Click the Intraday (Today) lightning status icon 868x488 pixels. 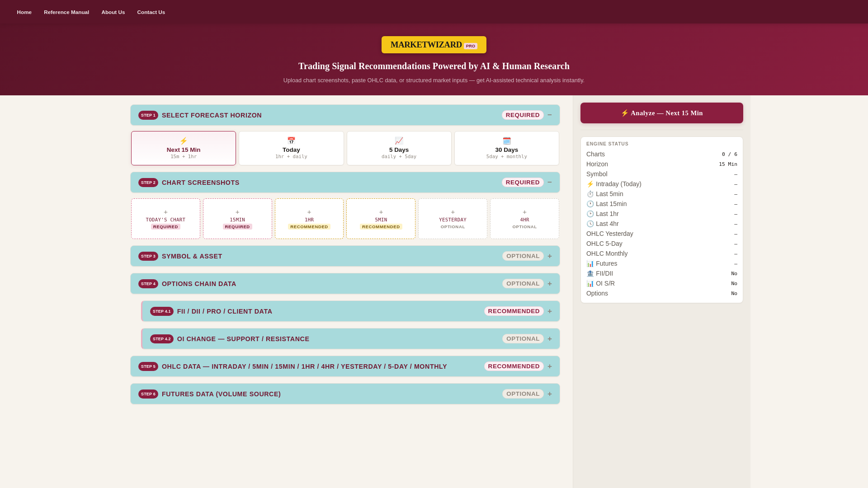click(590, 184)
